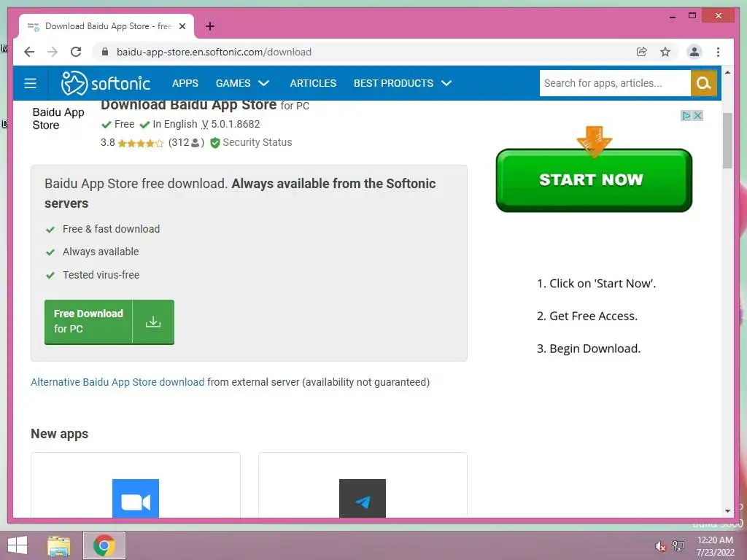Open the Chrome three-dot menu

coord(718,52)
